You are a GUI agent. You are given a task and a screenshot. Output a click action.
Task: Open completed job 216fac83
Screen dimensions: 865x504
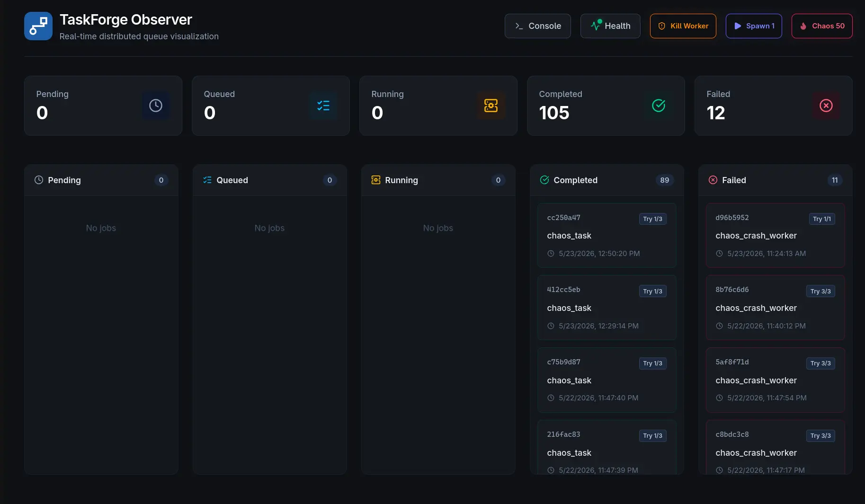(x=606, y=447)
